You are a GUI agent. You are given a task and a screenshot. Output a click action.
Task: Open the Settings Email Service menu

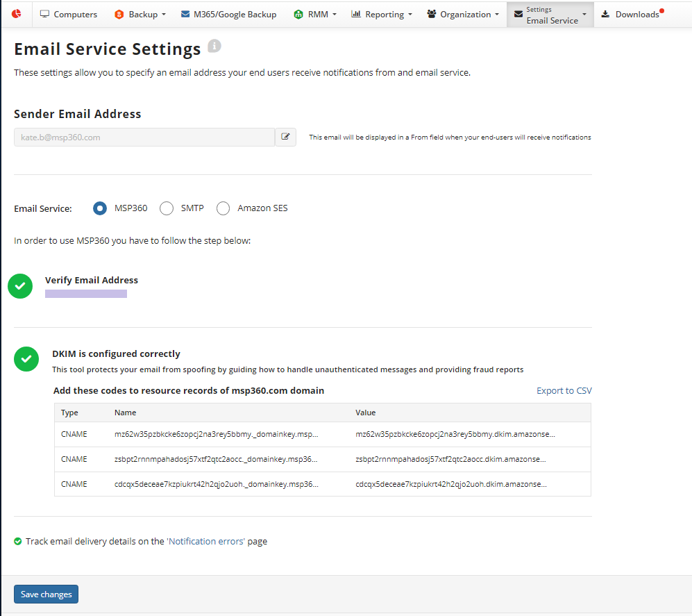coord(550,15)
